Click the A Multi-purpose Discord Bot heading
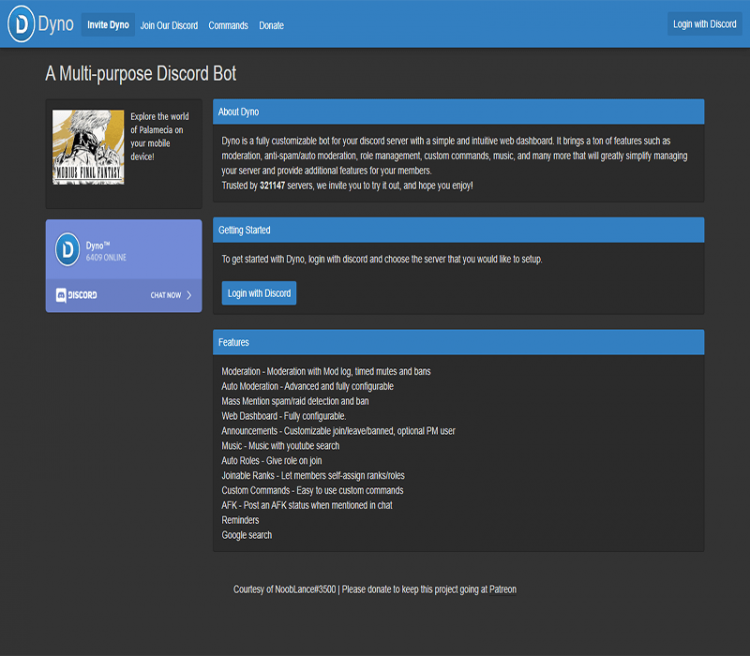750x656 pixels. [141, 74]
